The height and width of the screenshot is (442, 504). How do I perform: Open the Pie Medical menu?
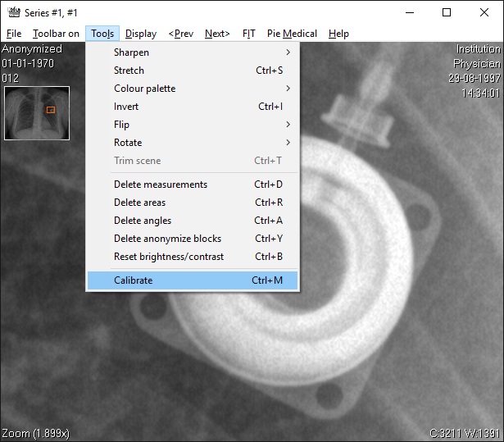pyautogui.click(x=292, y=34)
